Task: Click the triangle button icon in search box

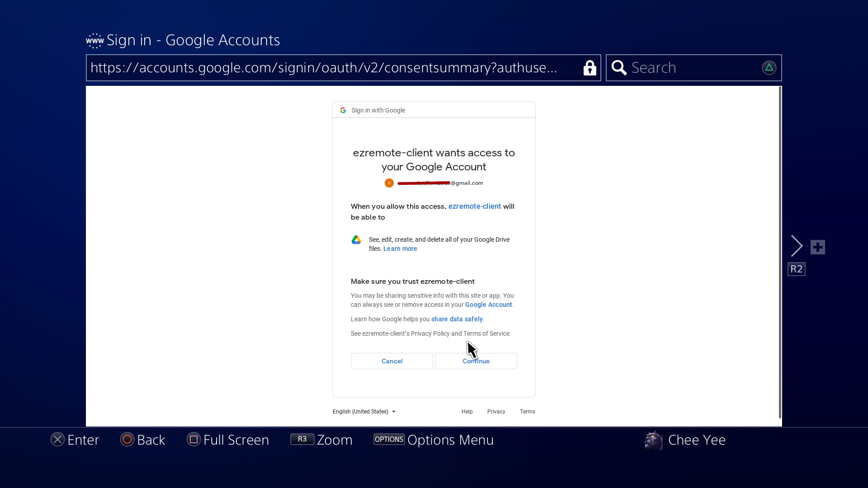Action: pos(769,68)
